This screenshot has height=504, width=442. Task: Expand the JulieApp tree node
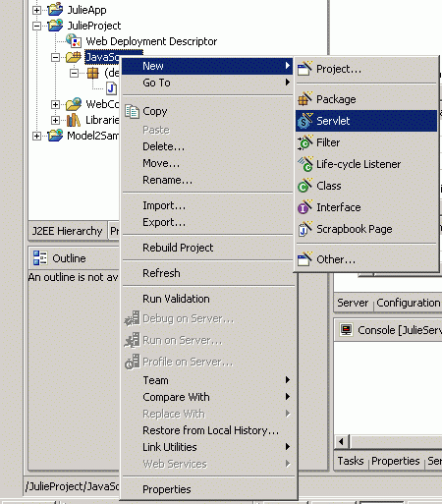coord(37,10)
